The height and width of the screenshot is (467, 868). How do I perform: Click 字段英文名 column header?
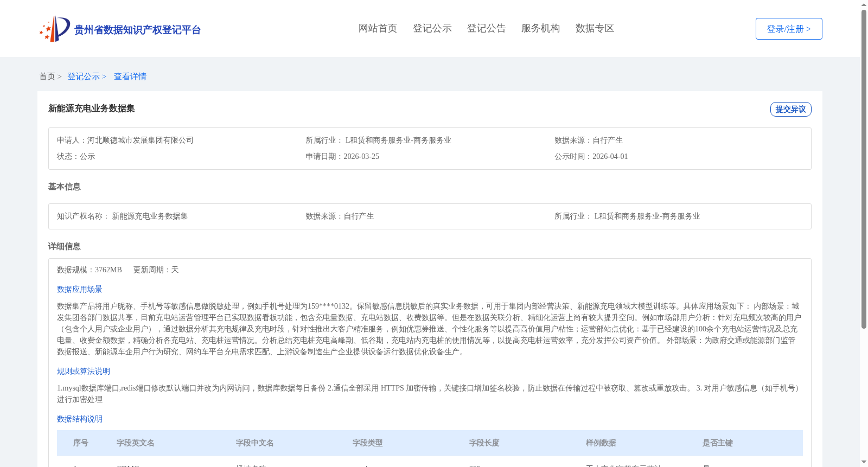pyautogui.click(x=136, y=443)
